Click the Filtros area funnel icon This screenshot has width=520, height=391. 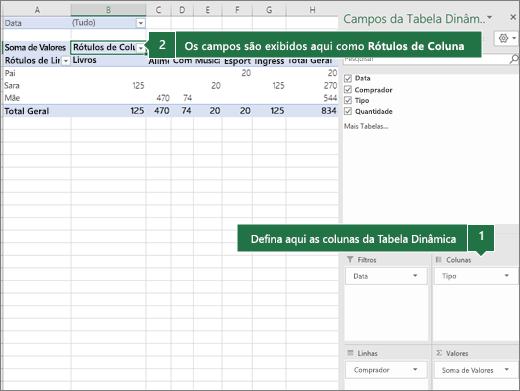[350, 259]
